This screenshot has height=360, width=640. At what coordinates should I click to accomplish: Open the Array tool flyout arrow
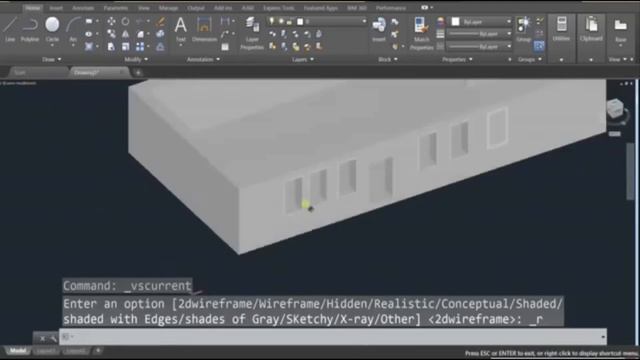pyautogui.click(x=148, y=47)
